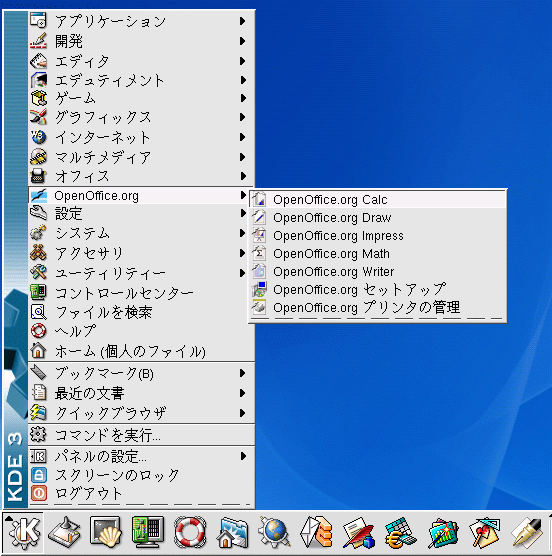This screenshot has height=556, width=552.
Task: Launch the fountain pen nib icon in panel
Action: [x=528, y=533]
